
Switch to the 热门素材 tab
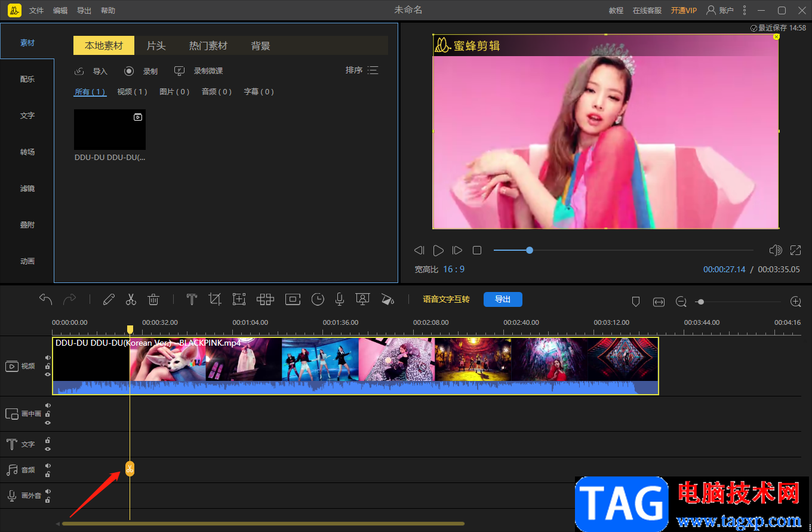(x=208, y=45)
